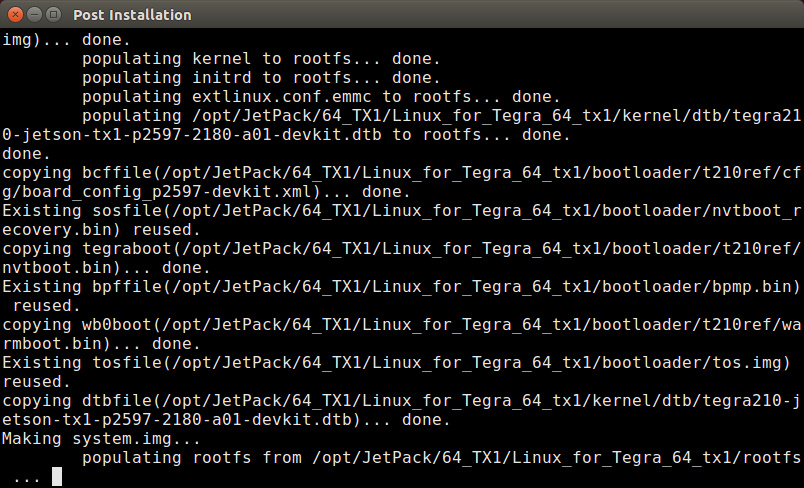
Task: Minimize the Post Installation terminal window
Action: [34, 14]
